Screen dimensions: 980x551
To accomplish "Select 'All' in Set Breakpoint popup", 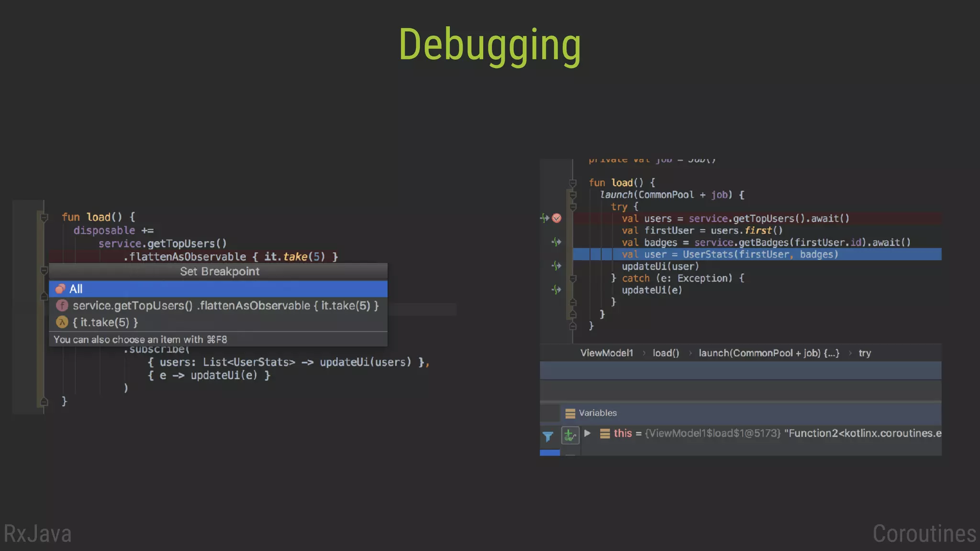I will pos(218,289).
